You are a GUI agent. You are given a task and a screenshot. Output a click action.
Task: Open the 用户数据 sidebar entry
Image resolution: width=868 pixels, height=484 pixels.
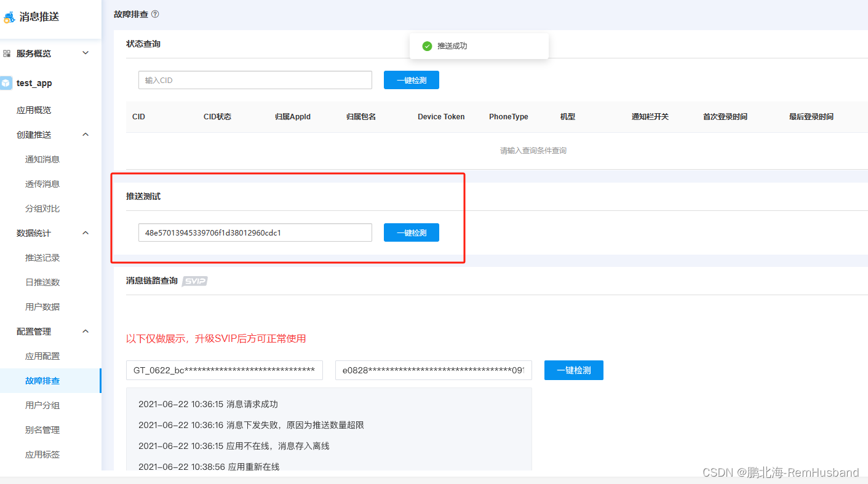[x=42, y=306]
